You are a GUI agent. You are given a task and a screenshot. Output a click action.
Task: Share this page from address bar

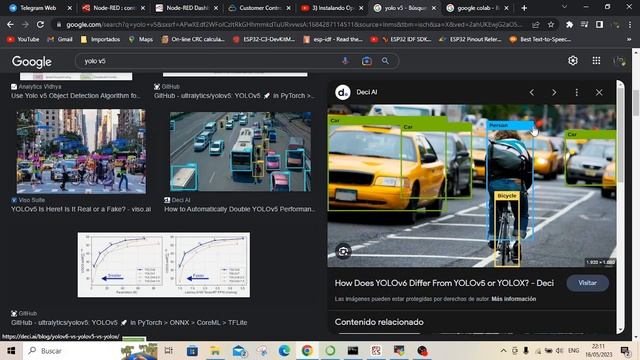[536, 24]
